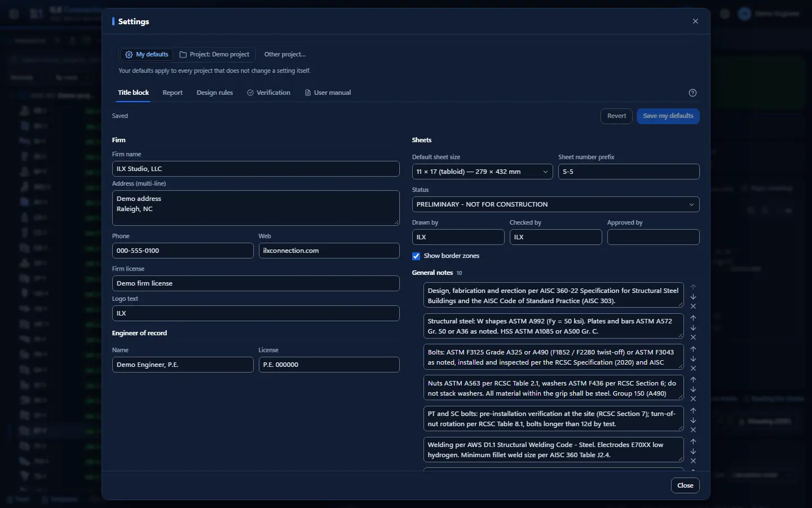The width and height of the screenshot is (812, 508).
Task: Go to the Verification tab
Action: [269, 93]
